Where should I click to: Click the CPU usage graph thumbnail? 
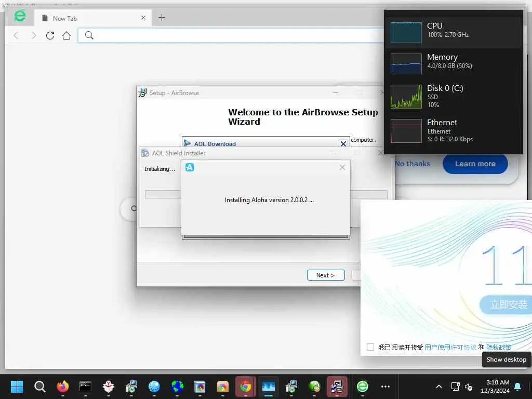[406, 33]
